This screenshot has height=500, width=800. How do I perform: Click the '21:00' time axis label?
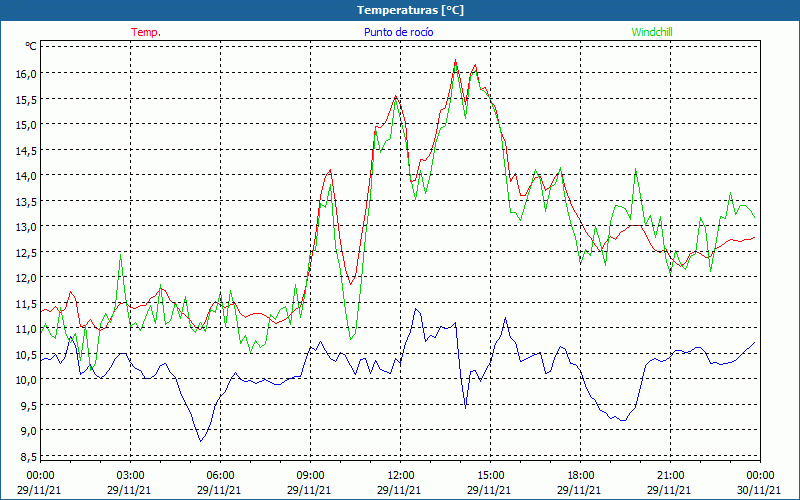point(670,476)
